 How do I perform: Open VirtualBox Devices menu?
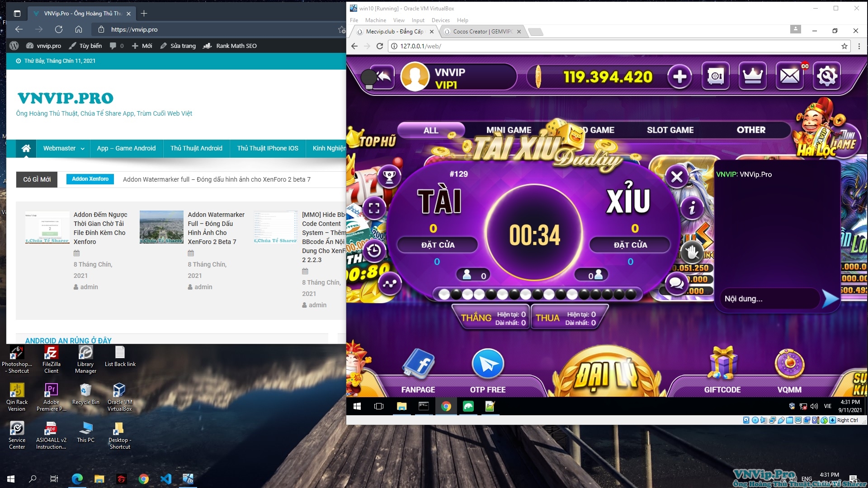440,20
